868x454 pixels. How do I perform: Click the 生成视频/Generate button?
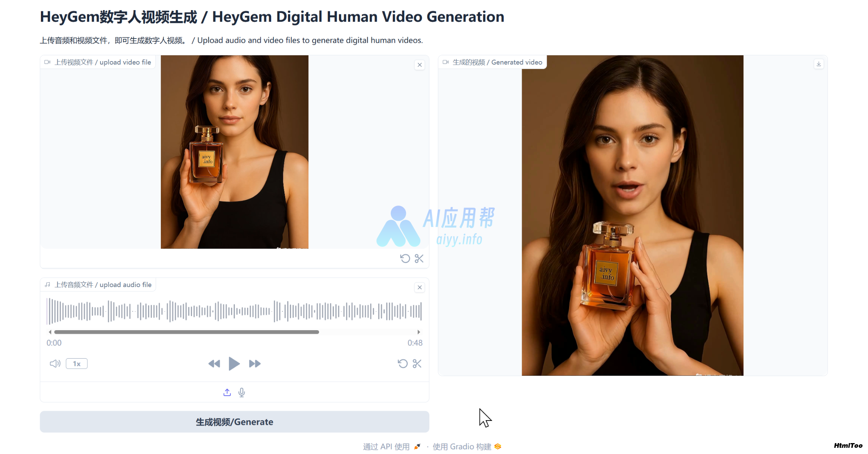pyautogui.click(x=235, y=422)
